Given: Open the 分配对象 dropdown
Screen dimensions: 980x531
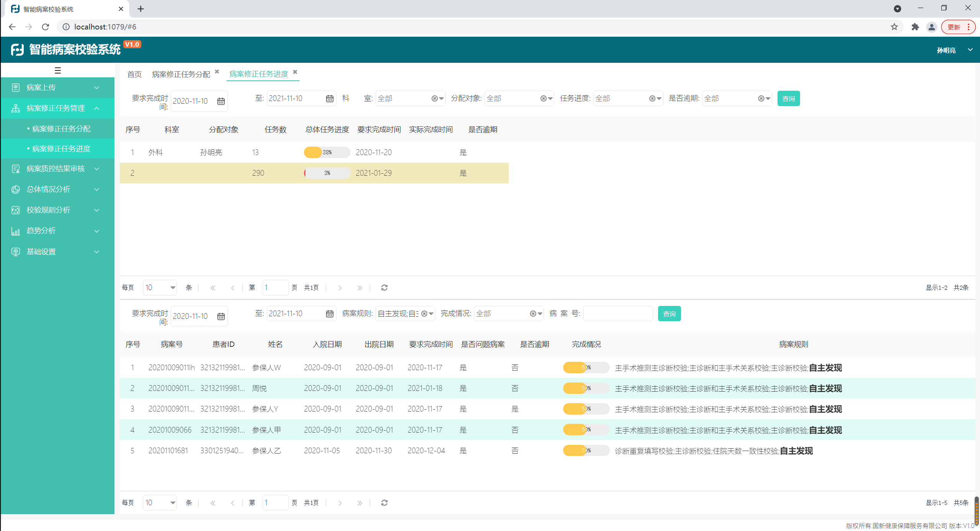Looking at the screenshot, I should pyautogui.click(x=550, y=99).
